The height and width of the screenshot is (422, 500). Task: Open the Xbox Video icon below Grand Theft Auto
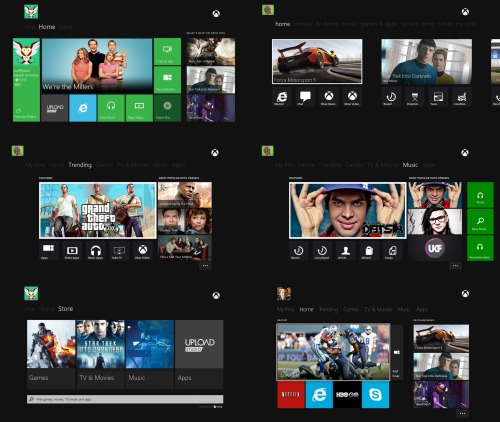point(143,251)
